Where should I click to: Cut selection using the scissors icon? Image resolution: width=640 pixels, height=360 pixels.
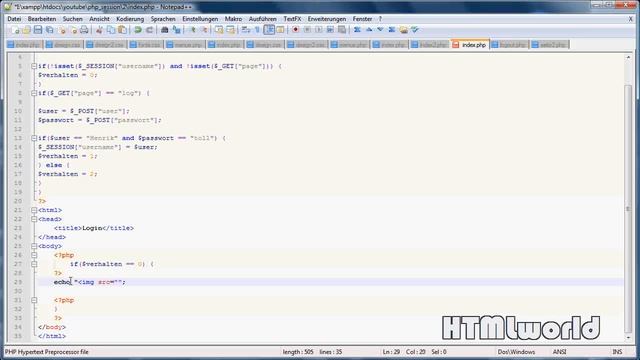[x=99, y=30]
